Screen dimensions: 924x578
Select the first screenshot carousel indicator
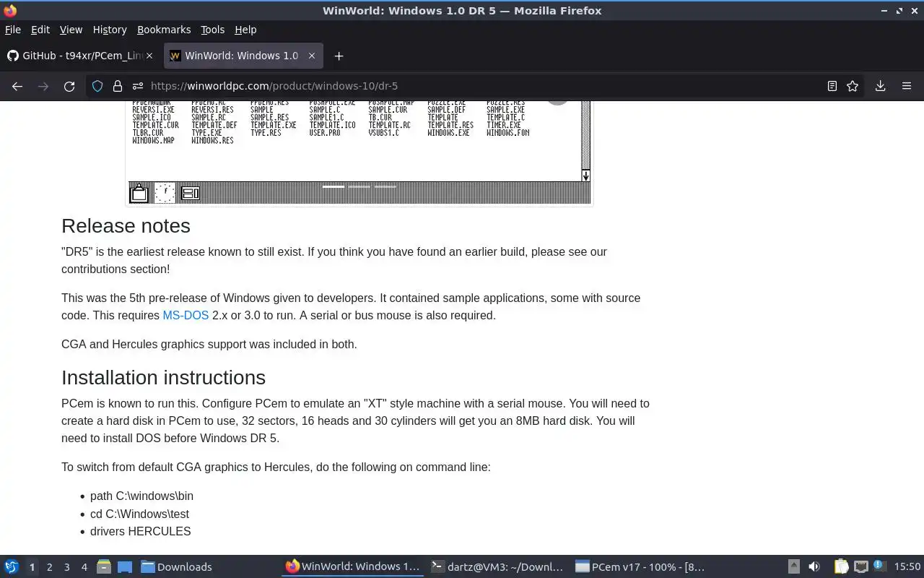[x=334, y=186]
